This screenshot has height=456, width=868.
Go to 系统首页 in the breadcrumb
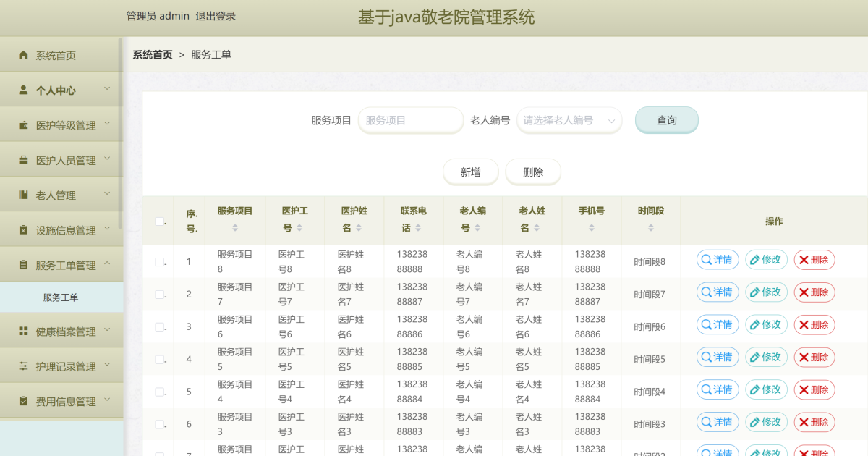[x=152, y=55]
